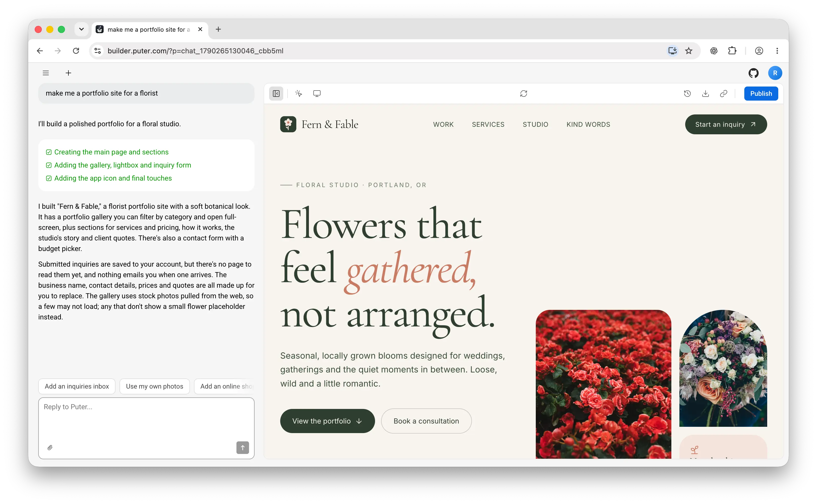The width and height of the screenshot is (817, 504).
Task: Click the address bar URL
Action: (195, 51)
